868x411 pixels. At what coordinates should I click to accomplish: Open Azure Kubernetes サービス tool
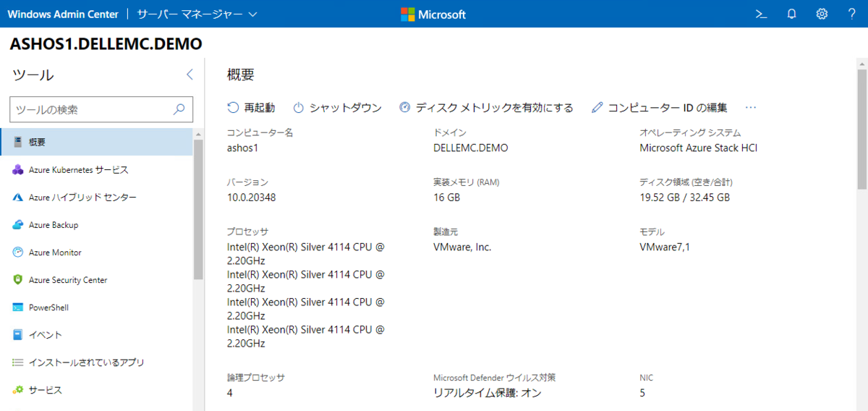tap(96, 169)
